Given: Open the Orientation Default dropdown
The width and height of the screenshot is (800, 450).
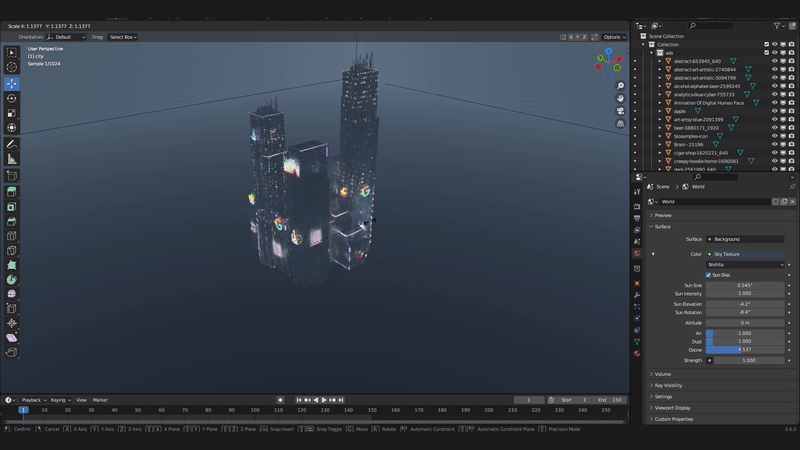Looking at the screenshot, I should pos(66,37).
